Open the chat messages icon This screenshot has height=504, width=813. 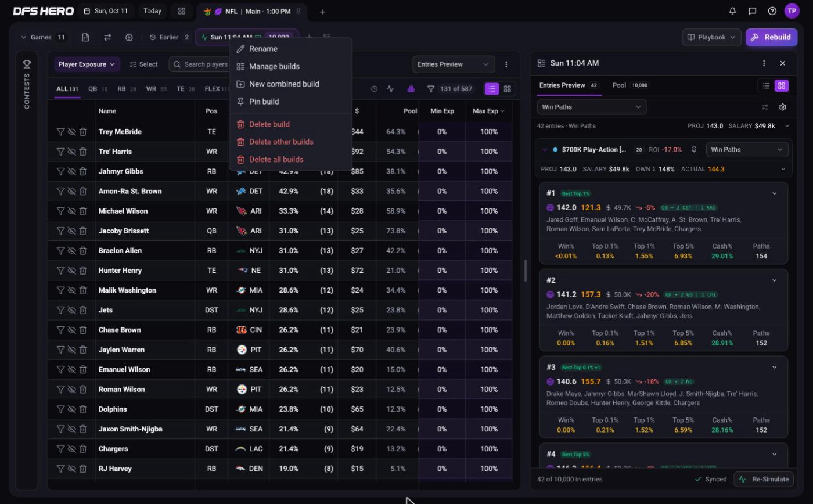pyautogui.click(x=752, y=11)
